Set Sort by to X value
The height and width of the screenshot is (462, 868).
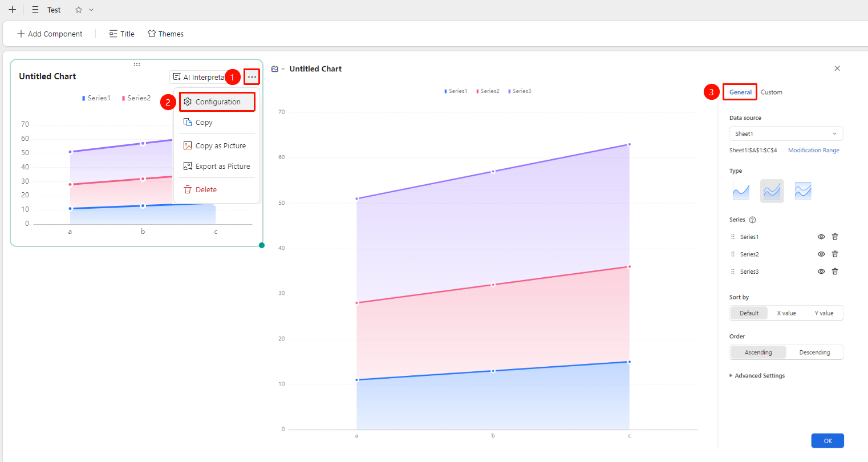pos(786,313)
